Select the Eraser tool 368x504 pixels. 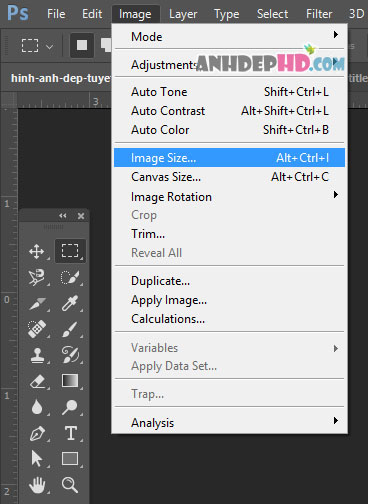click(x=37, y=381)
